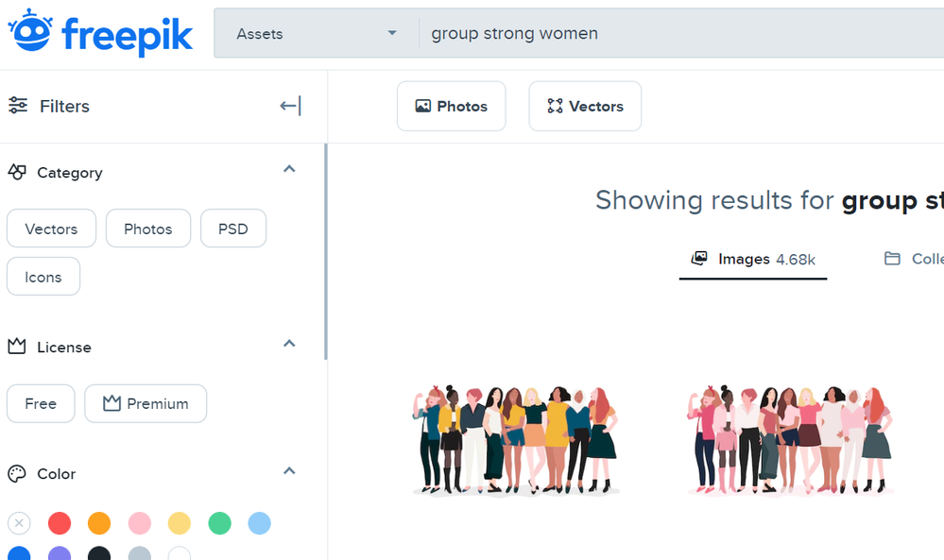
Task: Switch to the Images tab
Action: click(x=753, y=259)
